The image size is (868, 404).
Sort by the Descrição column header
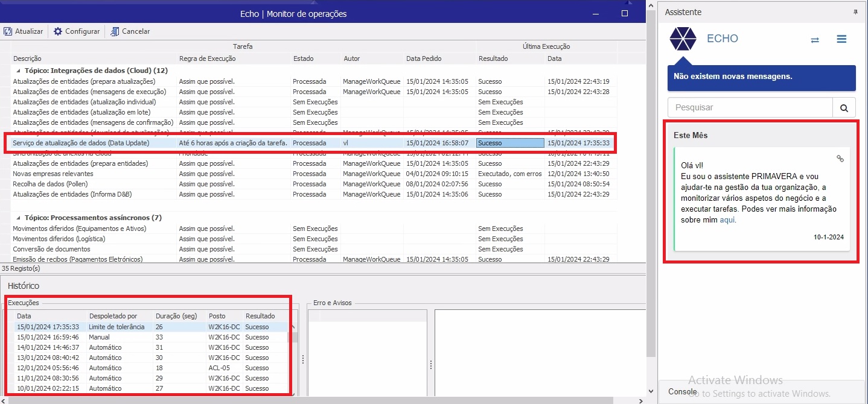(27, 58)
